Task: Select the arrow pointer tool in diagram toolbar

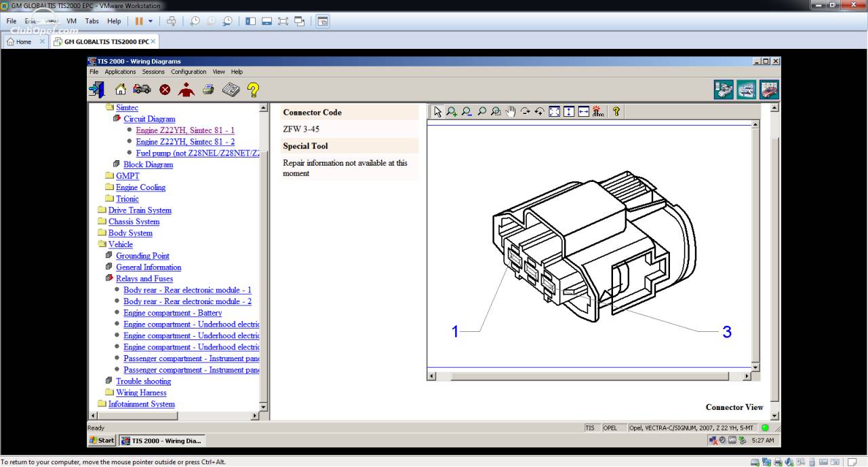Action: pyautogui.click(x=437, y=112)
